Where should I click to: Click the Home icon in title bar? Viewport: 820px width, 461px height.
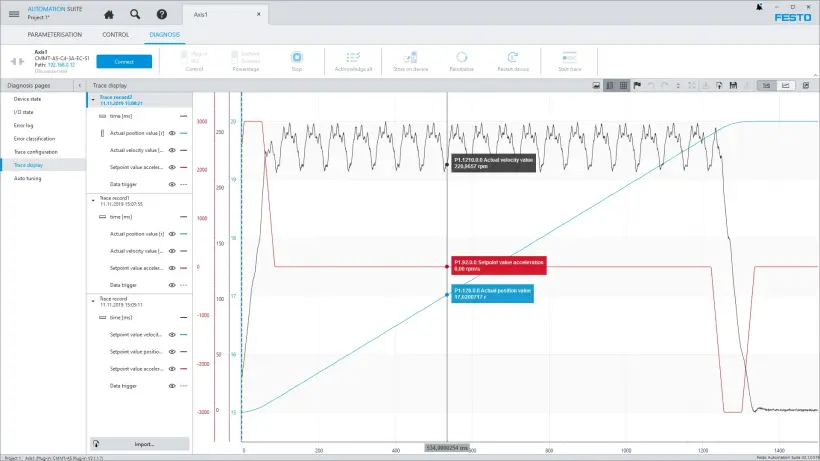[x=108, y=15]
